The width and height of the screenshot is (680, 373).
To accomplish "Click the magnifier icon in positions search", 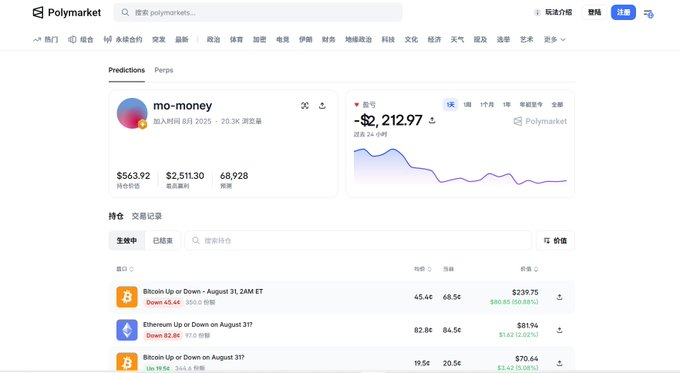I will coord(196,240).
